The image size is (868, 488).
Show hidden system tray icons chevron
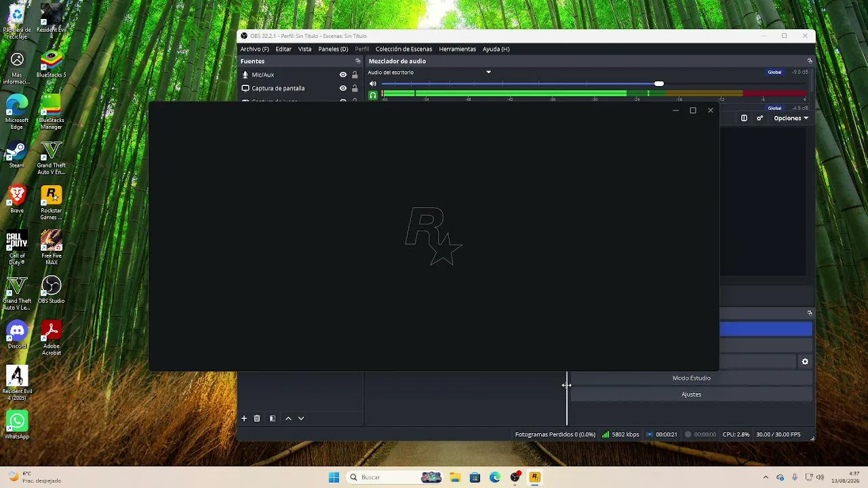766,477
